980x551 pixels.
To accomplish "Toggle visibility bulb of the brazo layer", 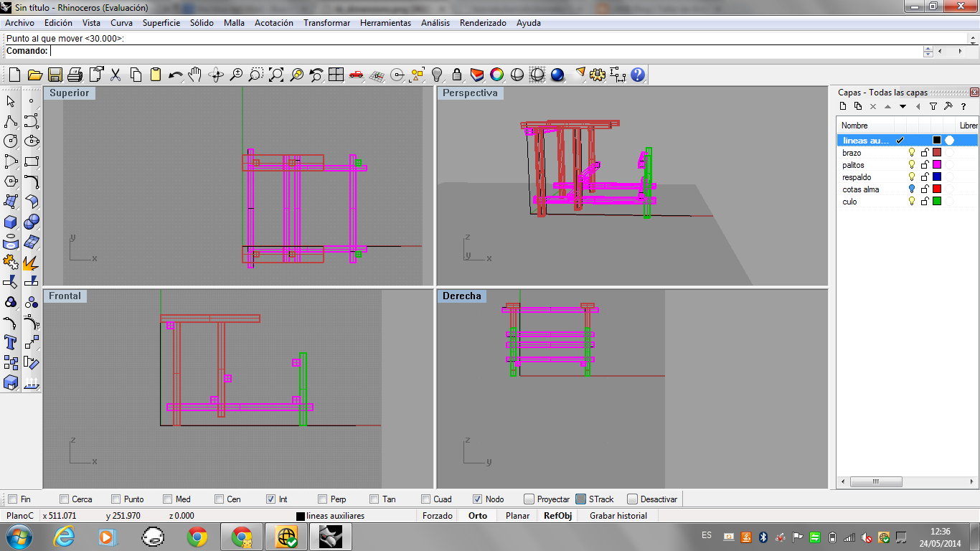I will 912,153.
